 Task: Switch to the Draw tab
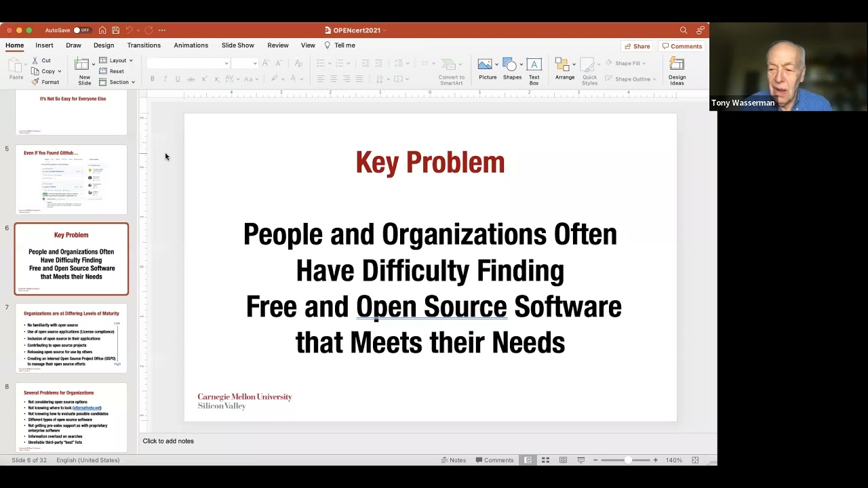point(74,45)
